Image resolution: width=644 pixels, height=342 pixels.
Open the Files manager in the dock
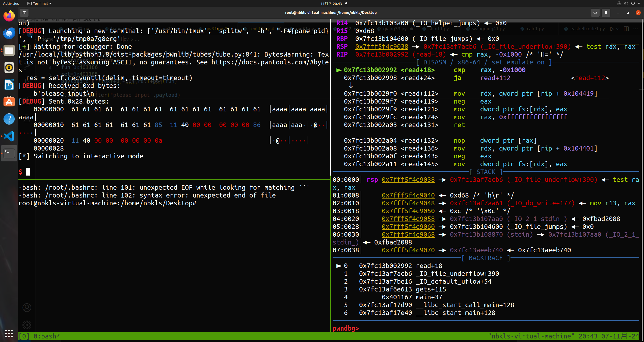point(9,50)
